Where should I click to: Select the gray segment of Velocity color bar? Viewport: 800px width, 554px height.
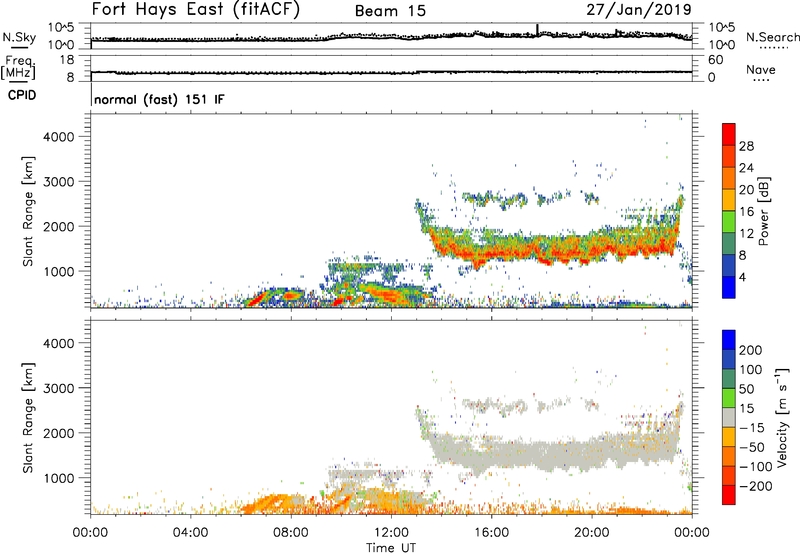(x=729, y=417)
